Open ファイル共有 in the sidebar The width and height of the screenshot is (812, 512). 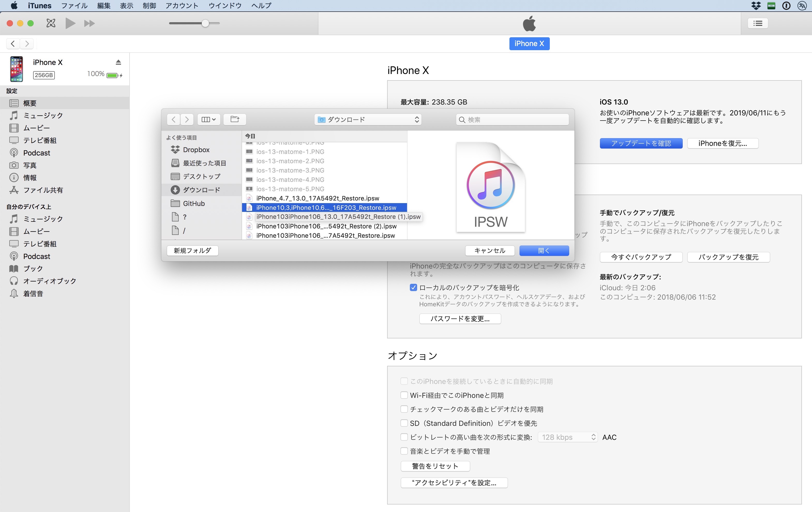coord(65,190)
